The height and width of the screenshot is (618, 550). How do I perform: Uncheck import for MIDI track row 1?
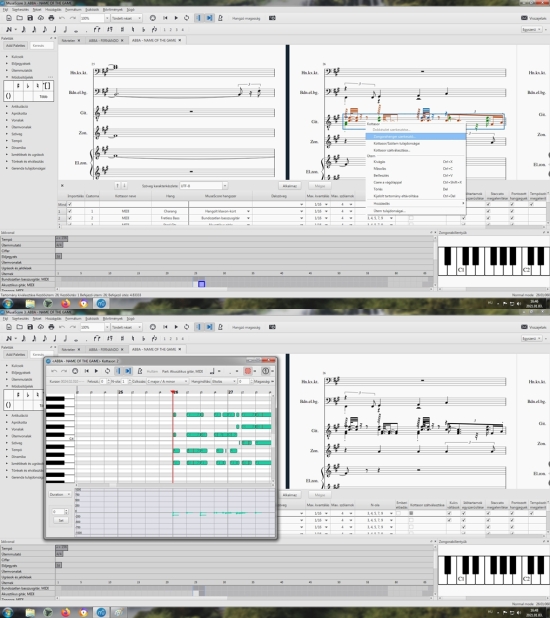tap(70, 211)
